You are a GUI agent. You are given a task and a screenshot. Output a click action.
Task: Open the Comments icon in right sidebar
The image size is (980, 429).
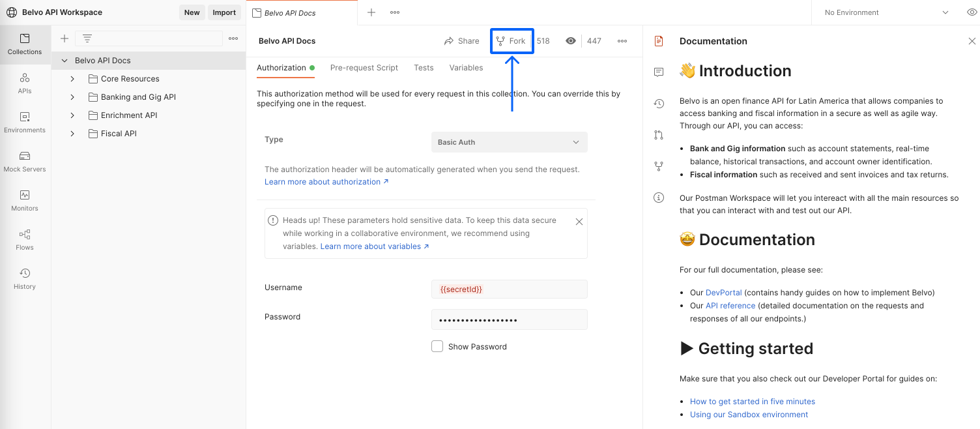[659, 72]
